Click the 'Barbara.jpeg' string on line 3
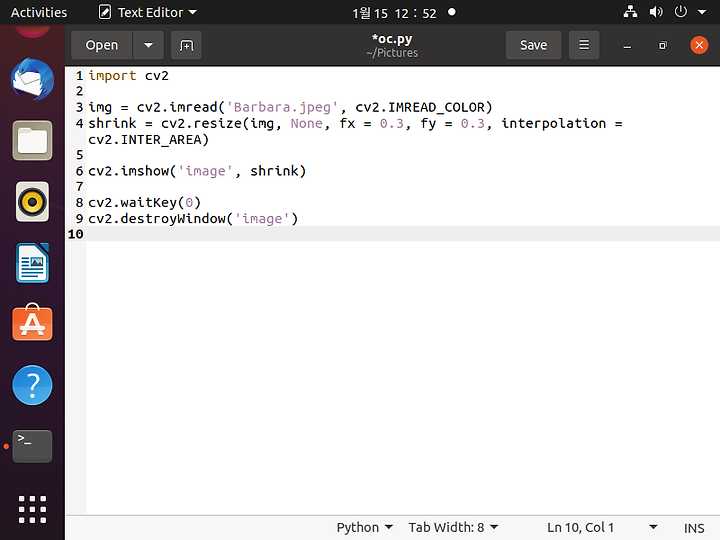 pos(282,107)
